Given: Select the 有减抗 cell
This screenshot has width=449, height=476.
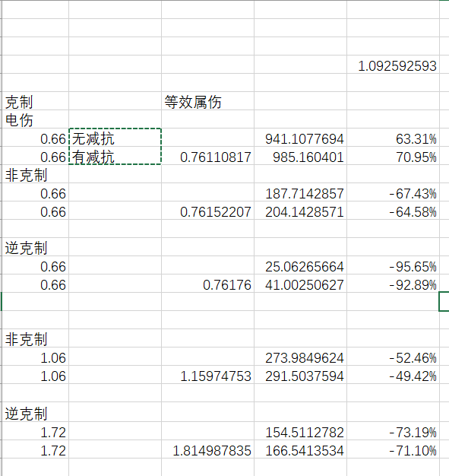Looking at the screenshot, I should (115, 156).
